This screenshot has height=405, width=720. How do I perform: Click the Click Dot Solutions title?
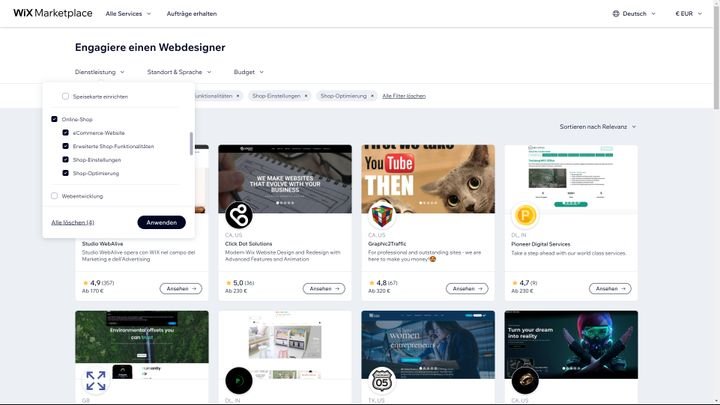point(248,244)
